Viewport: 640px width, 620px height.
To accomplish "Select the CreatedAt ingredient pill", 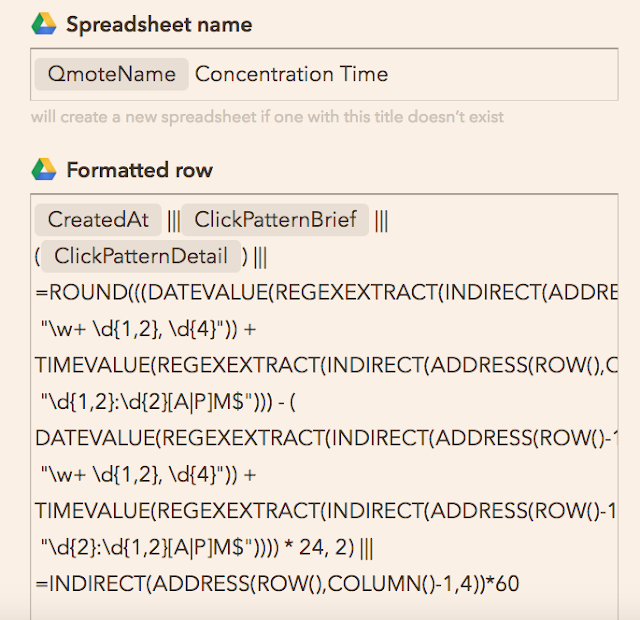I will (98, 220).
